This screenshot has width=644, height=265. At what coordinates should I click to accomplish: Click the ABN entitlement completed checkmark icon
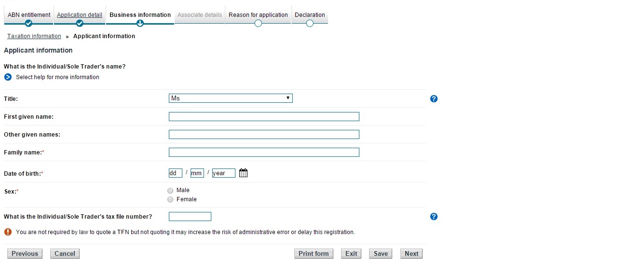point(28,23)
